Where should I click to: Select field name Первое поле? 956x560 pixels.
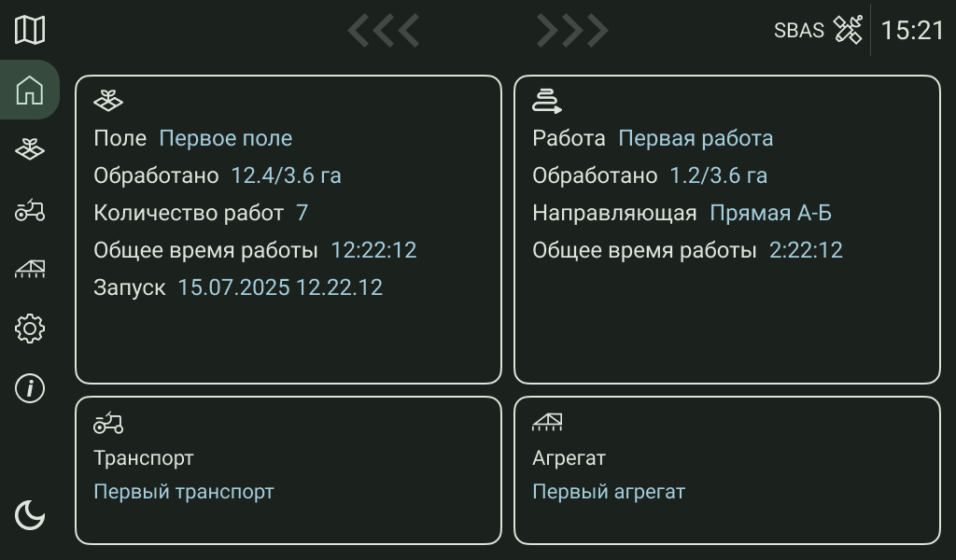[226, 138]
